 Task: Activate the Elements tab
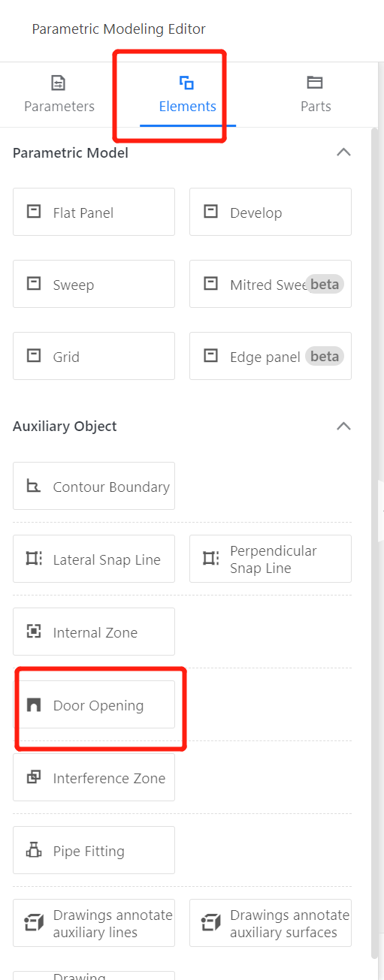tap(187, 95)
